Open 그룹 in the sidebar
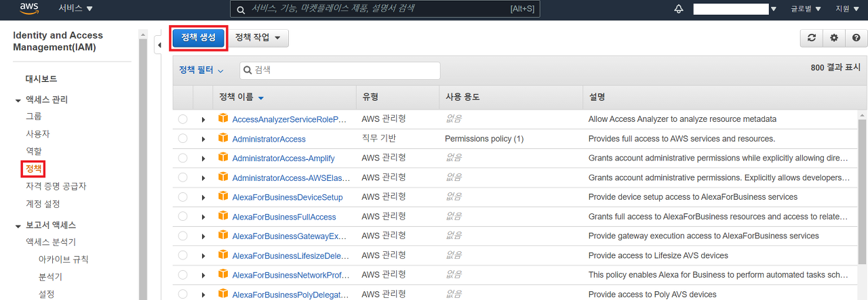This screenshot has width=868, height=300. tap(34, 116)
